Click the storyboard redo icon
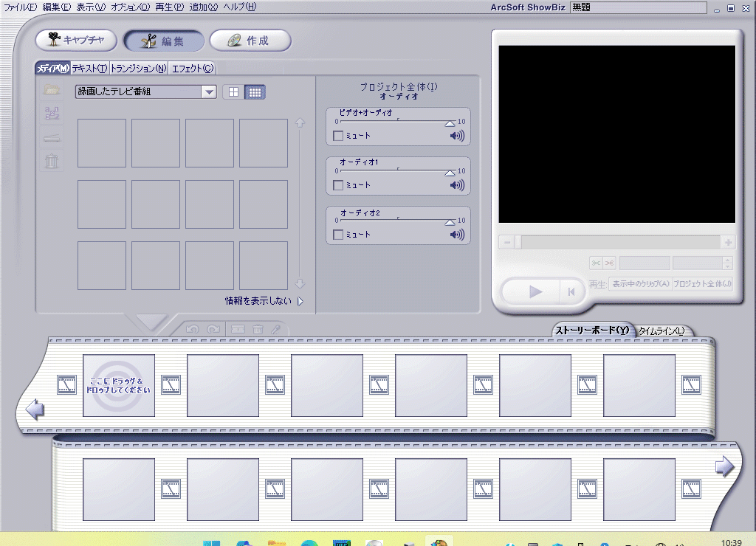 tap(213, 329)
